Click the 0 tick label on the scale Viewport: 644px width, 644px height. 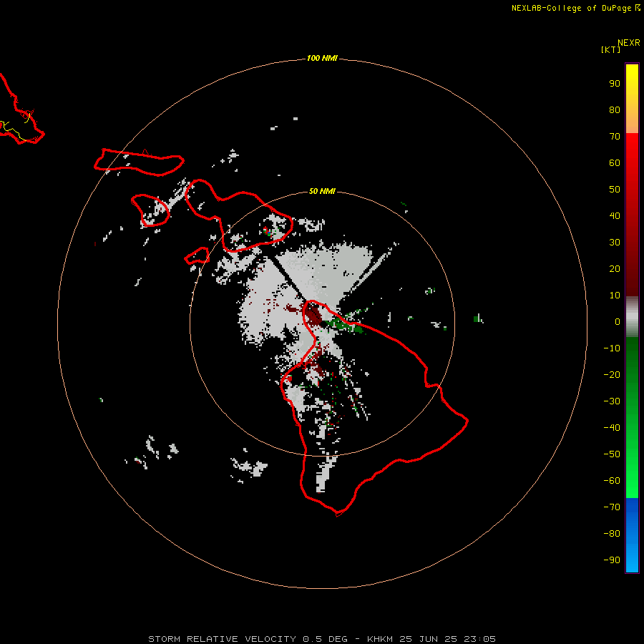[618, 321]
